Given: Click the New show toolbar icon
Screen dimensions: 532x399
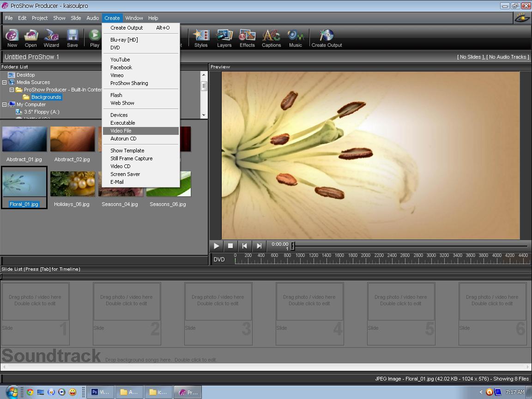Looking at the screenshot, I should point(12,38).
